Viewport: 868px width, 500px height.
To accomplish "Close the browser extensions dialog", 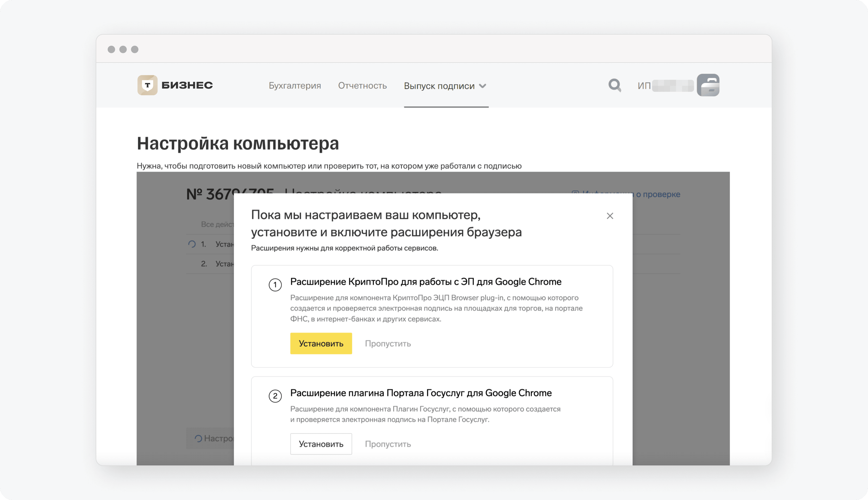I will click(610, 216).
